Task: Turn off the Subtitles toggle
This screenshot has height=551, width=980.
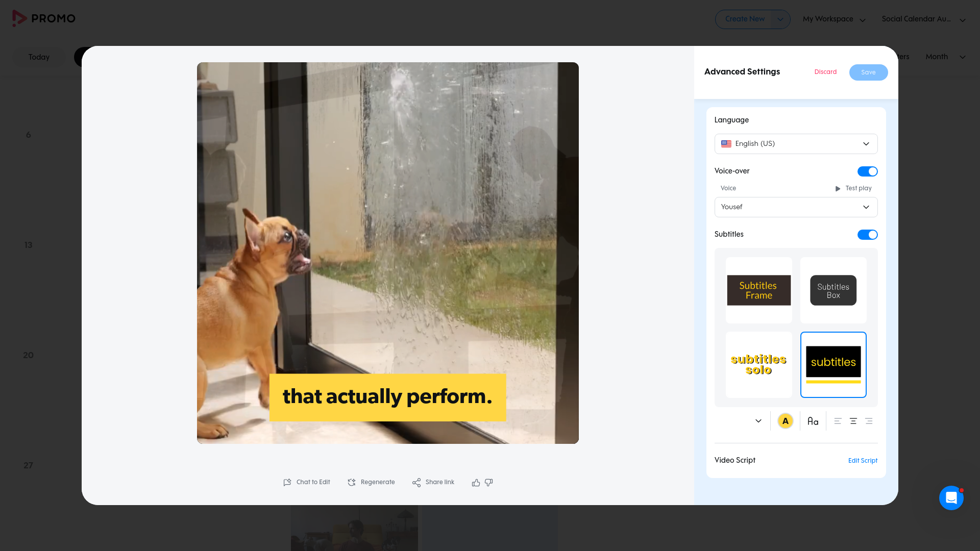Action: 867,235
